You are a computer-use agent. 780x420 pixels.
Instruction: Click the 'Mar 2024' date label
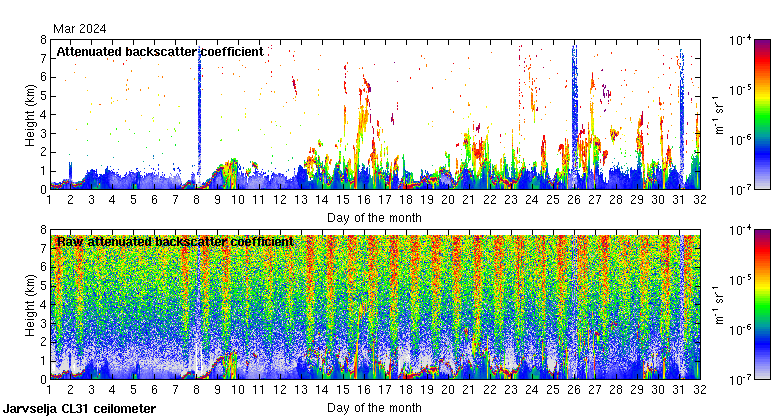80,29
